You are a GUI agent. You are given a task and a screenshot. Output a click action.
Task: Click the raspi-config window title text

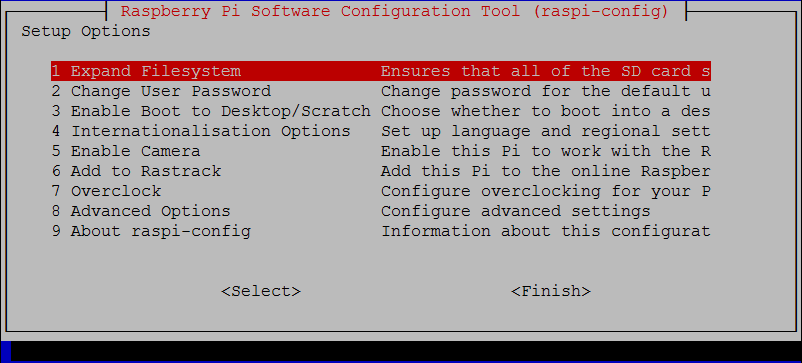click(x=395, y=11)
